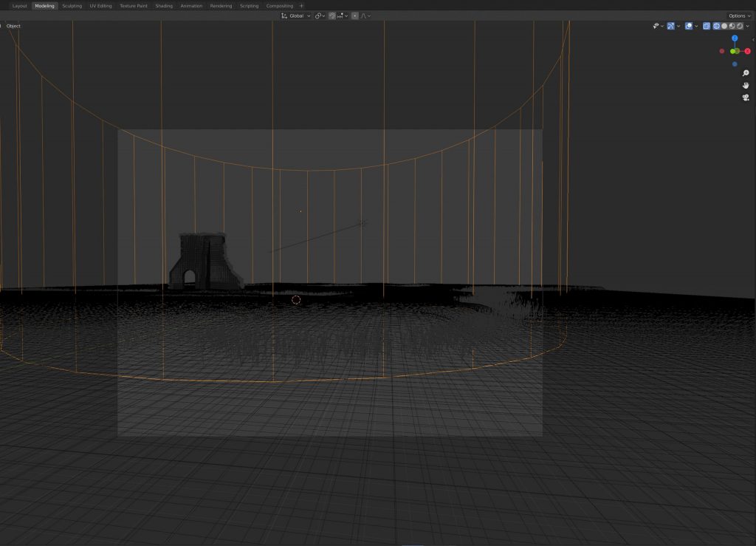This screenshot has height=546, width=756.
Task: Switch to wireframe viewport shading
Action: [716, 26]
